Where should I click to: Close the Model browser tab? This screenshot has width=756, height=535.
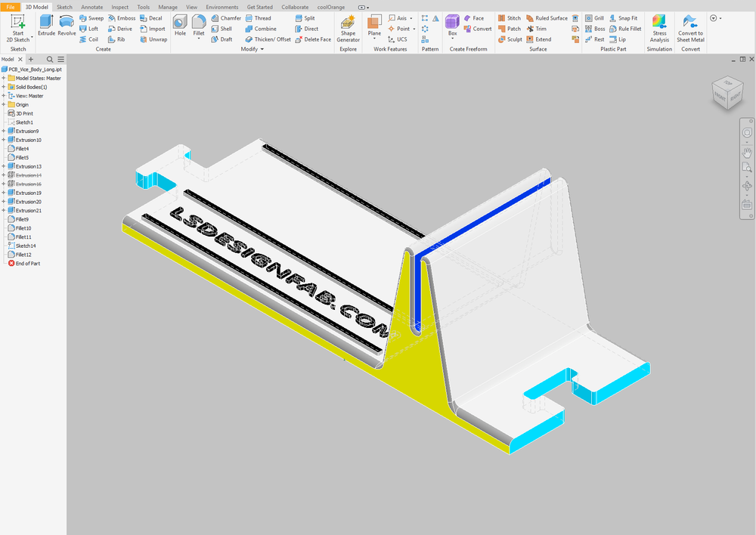tap(20, 59)
